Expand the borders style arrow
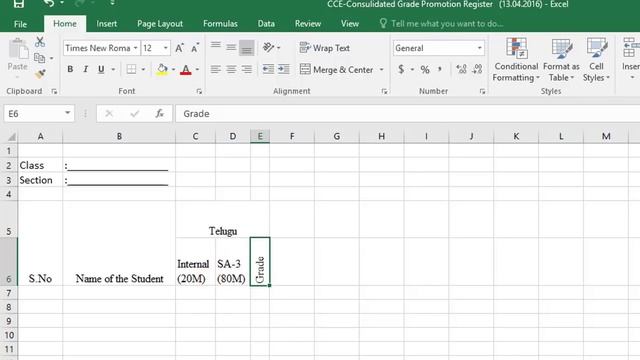Viewport: 640px width, 360px height. click(x=143, y=69)
